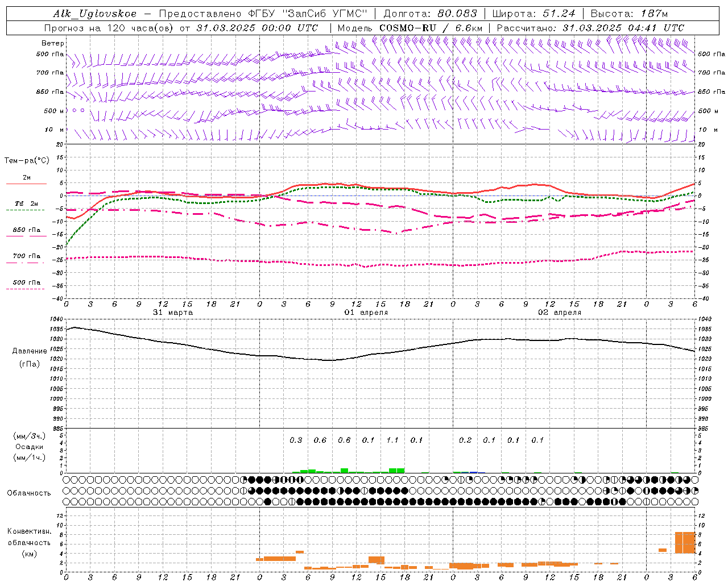Click the 02 апреля date label
This screenshot has width=728, height=582.
pyautogui.click(x=560, y=313)
